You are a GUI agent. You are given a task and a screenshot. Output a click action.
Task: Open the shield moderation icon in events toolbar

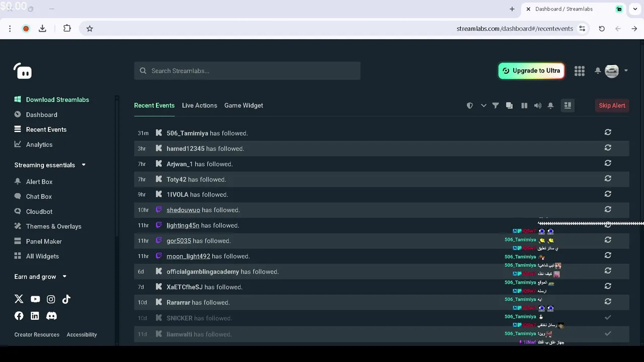tap(470, 106)
